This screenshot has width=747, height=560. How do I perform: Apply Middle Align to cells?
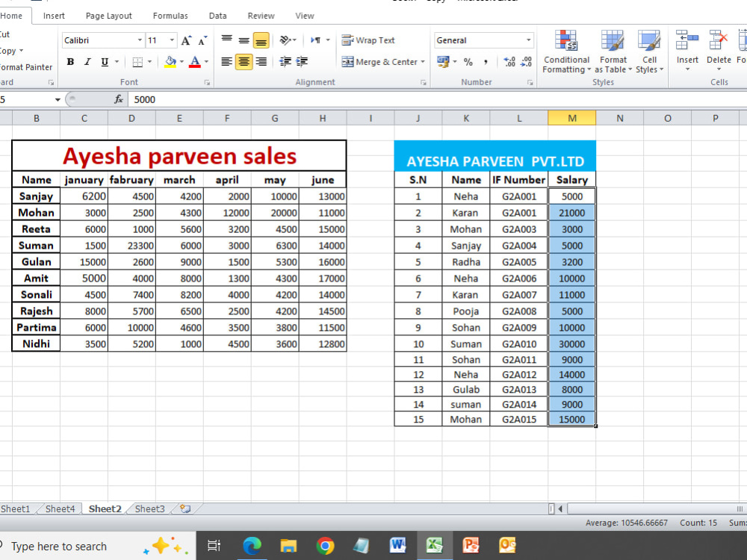tap(244, 40)
